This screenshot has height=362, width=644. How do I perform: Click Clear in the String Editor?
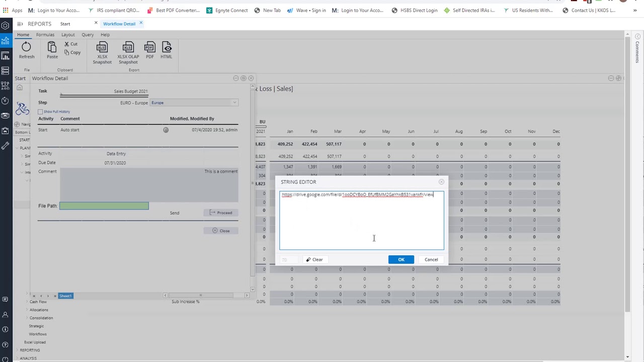315,259
